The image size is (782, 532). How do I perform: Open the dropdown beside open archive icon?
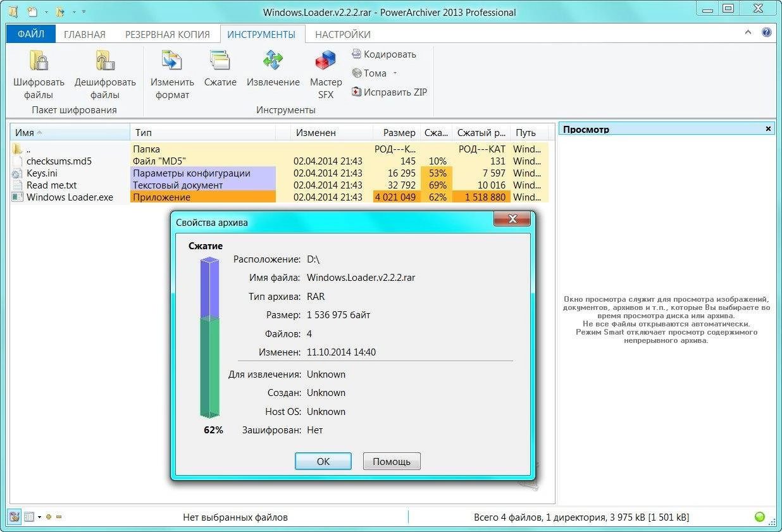tap(73, 12)
